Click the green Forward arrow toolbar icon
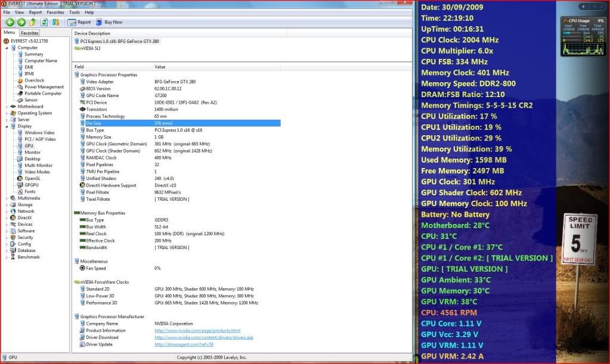This screenshot has height=364, width=610. [21, 22]
